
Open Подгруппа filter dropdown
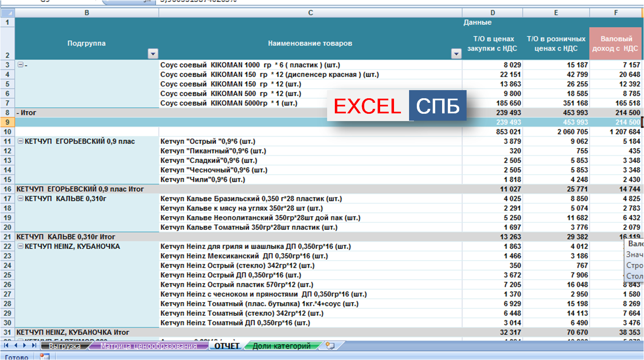coord(153,54)
